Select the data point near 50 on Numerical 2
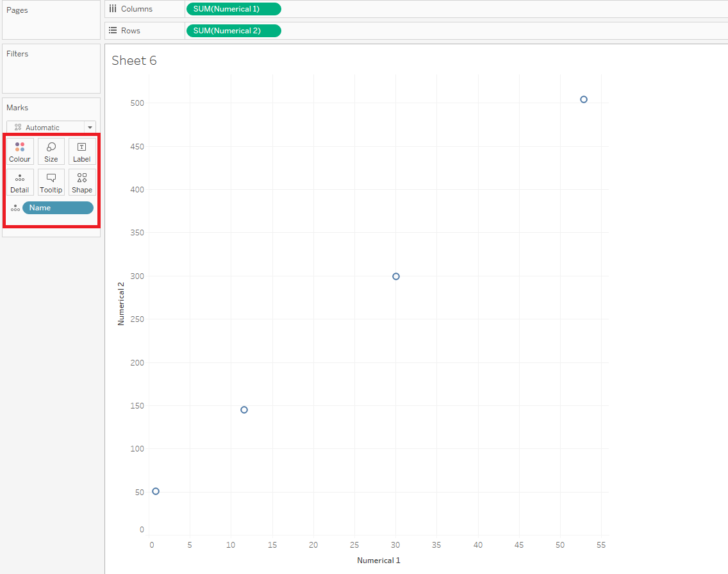728x574 pixels. pos(156,491)
